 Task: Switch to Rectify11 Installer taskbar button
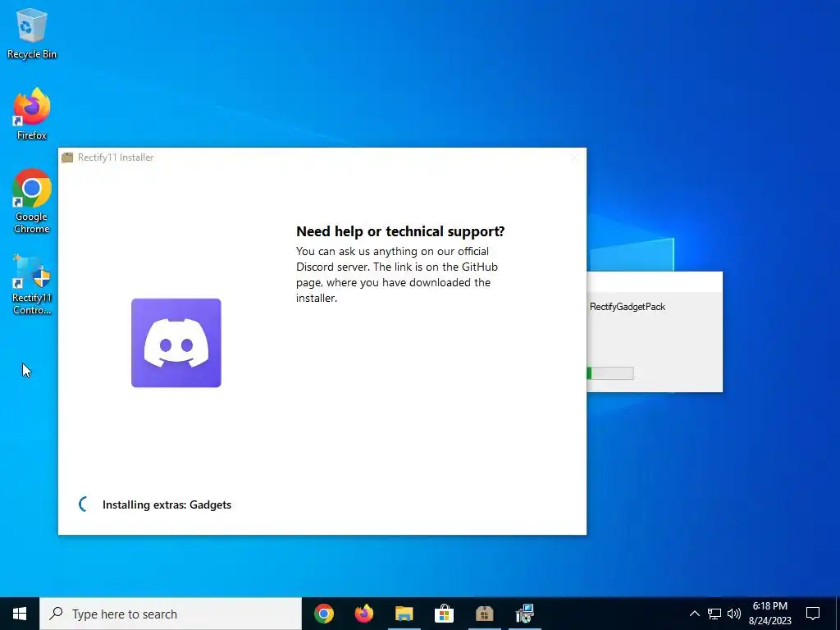pyautogui.click(x=484, y=614)
